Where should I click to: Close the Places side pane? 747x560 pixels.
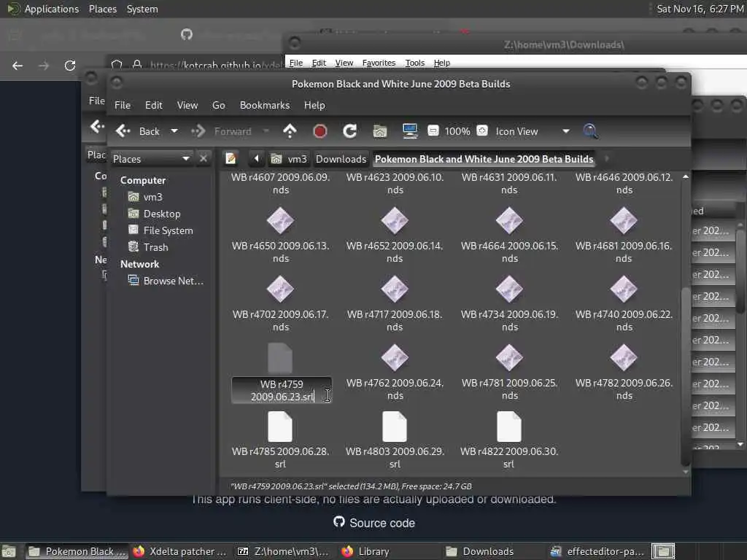pos(204,158)
